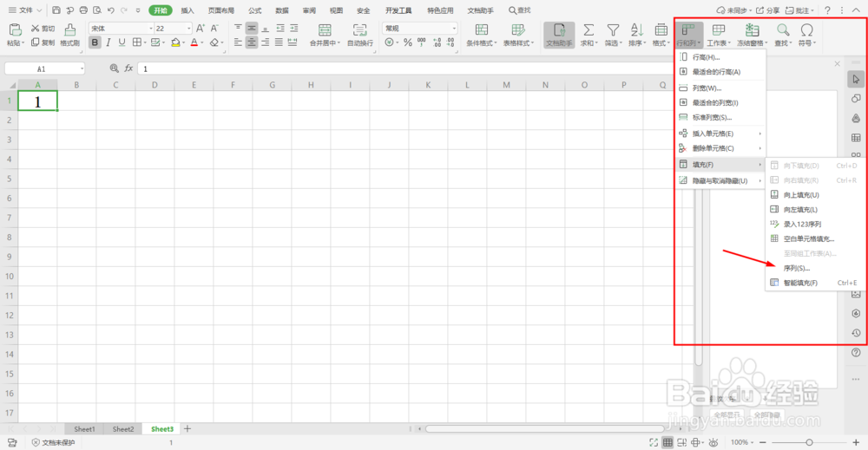Open the font name dropdown (宋体)

pos(150,29)
